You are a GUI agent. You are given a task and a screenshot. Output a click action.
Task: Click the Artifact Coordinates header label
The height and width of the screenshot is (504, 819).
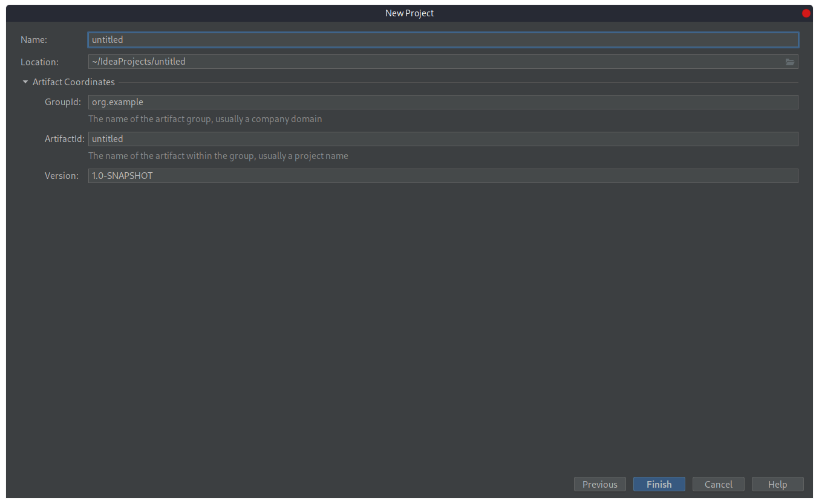click(73, 82)
